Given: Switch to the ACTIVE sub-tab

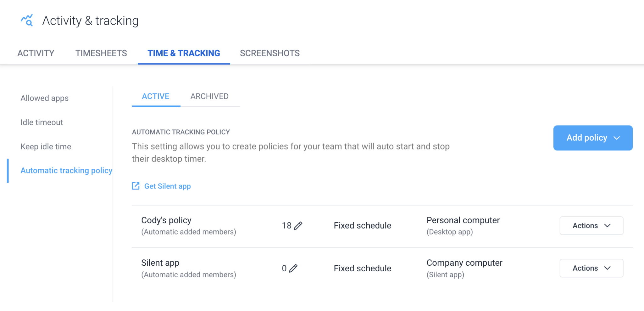Looking at the screenshot, I should [x=156, y=96].
